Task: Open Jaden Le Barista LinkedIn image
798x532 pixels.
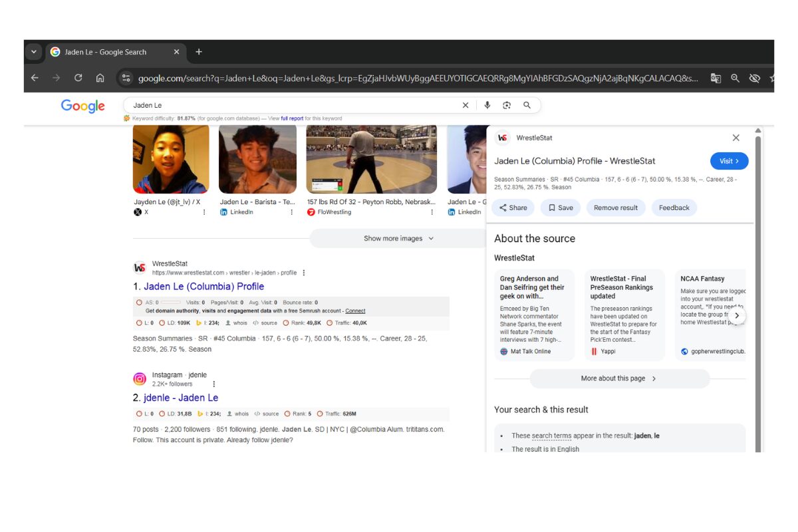Action: click(x=257, y=159)
